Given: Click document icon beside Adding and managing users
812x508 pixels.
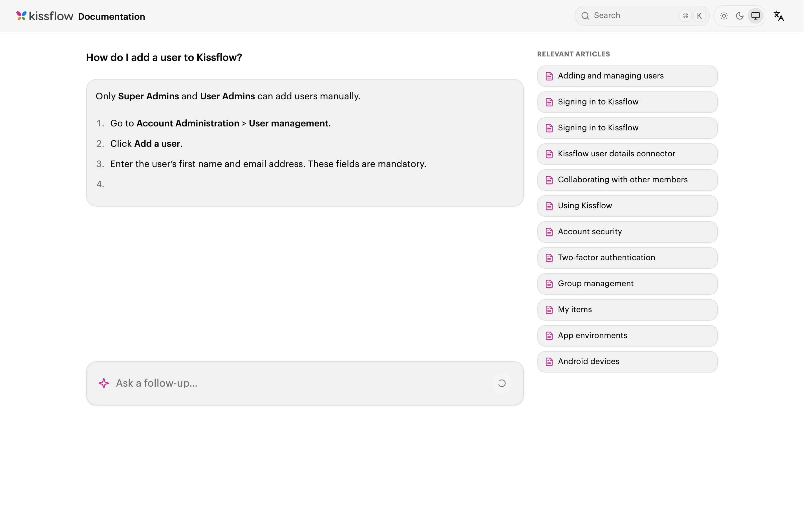Looking at the screenshot, I should [x=549, y=76].
